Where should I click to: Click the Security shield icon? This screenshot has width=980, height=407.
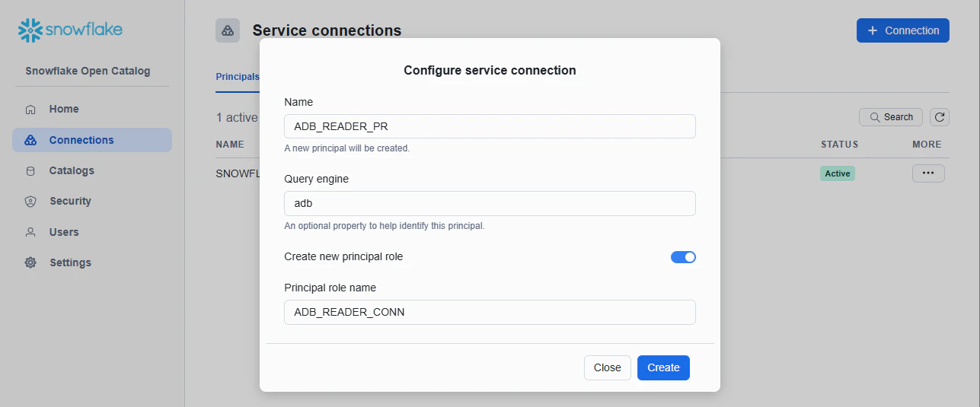click(x=30, y=202)
